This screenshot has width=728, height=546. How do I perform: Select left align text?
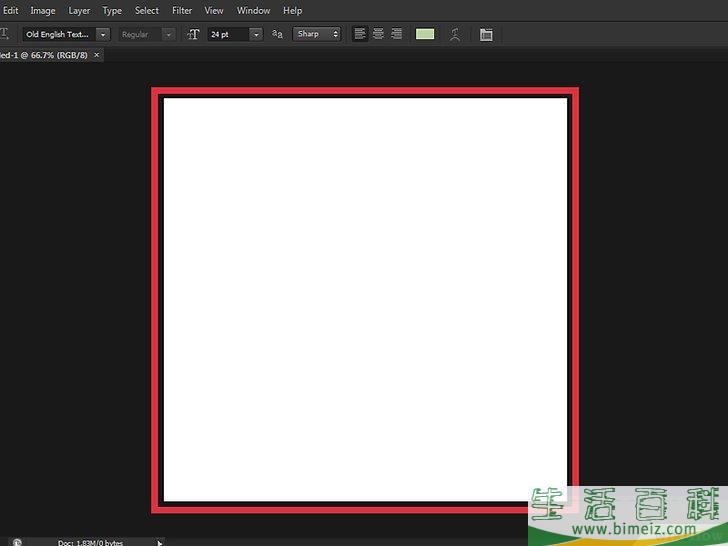click(360, 34)
